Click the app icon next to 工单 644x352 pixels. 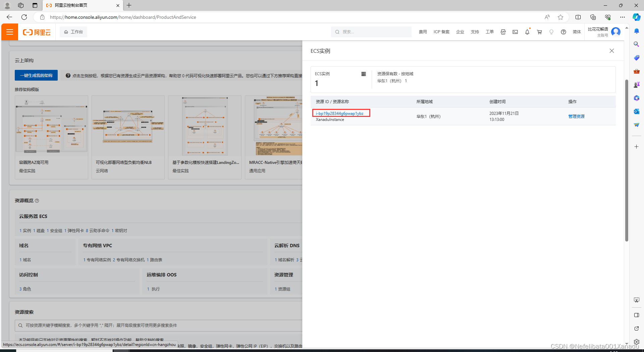pyautogui.click(x=503, y=32)
